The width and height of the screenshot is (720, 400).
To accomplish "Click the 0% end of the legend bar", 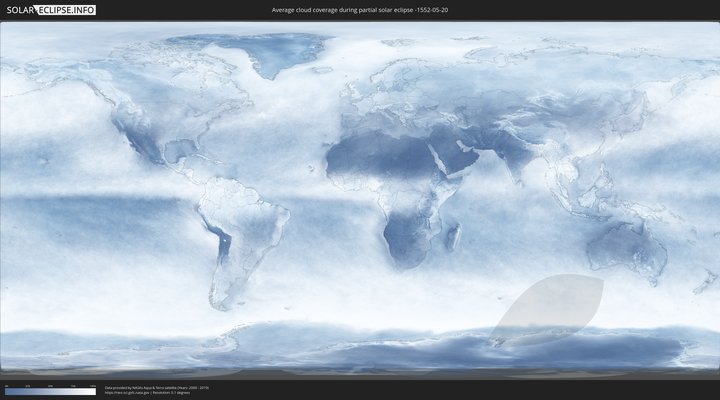I will coord(6,391).
